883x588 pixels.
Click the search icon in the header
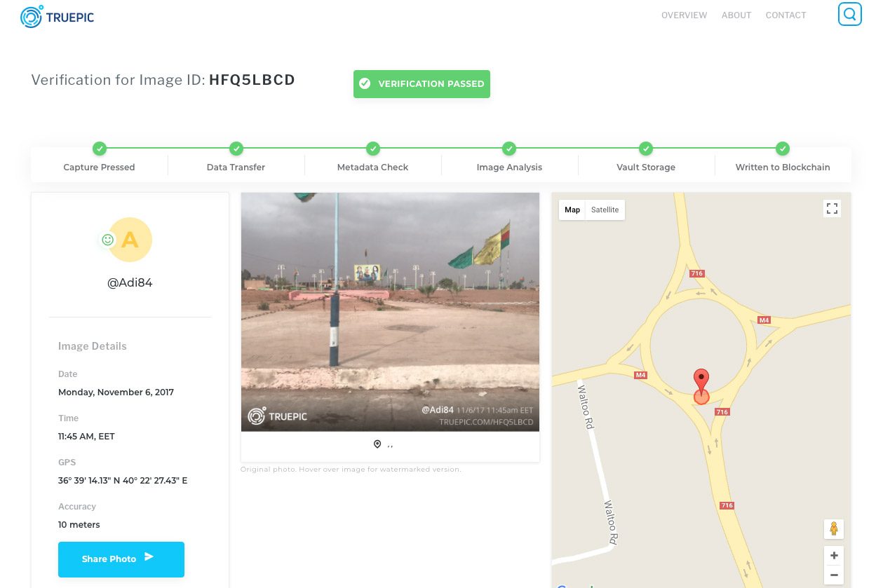point(849,14)
